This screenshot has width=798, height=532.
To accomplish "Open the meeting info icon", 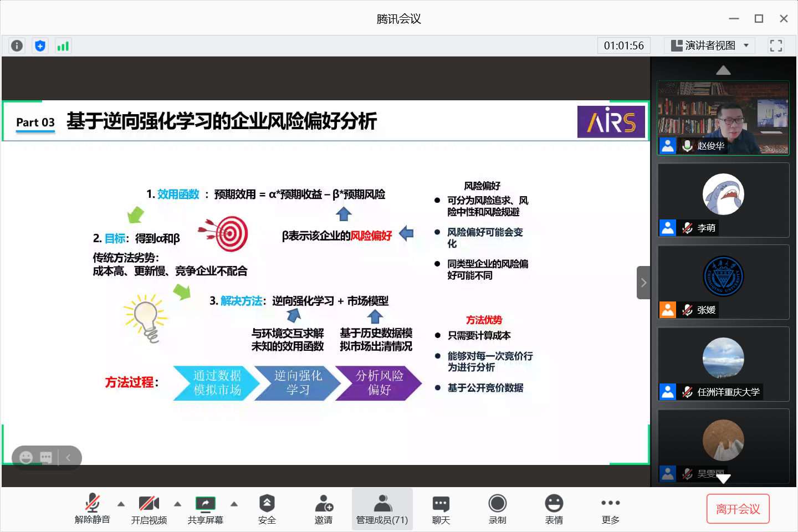I will click(x=17, y=46).
